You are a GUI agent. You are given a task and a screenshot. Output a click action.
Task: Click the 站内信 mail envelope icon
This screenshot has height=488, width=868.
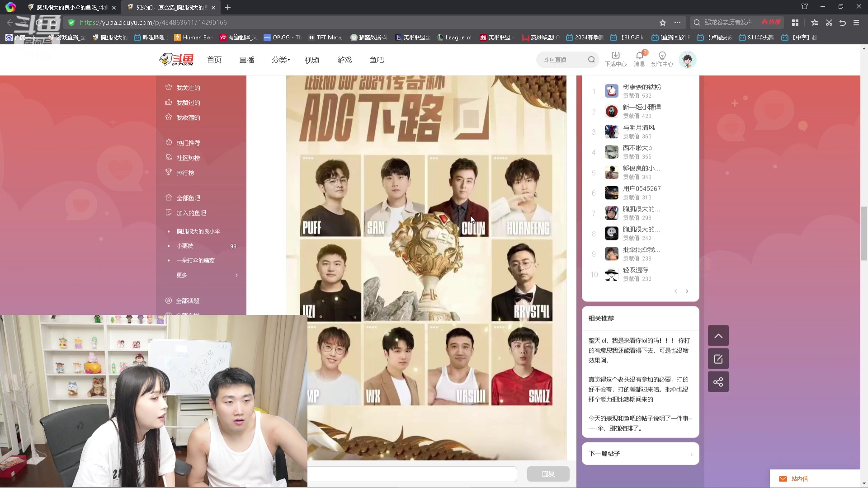pos(783,479)
